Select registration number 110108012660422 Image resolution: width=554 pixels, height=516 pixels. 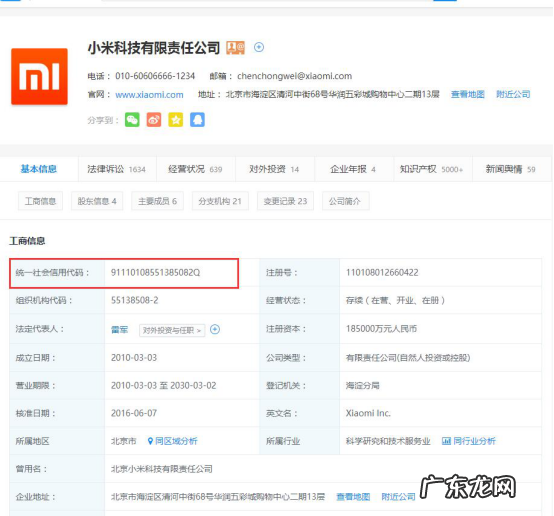click(382, 272)
